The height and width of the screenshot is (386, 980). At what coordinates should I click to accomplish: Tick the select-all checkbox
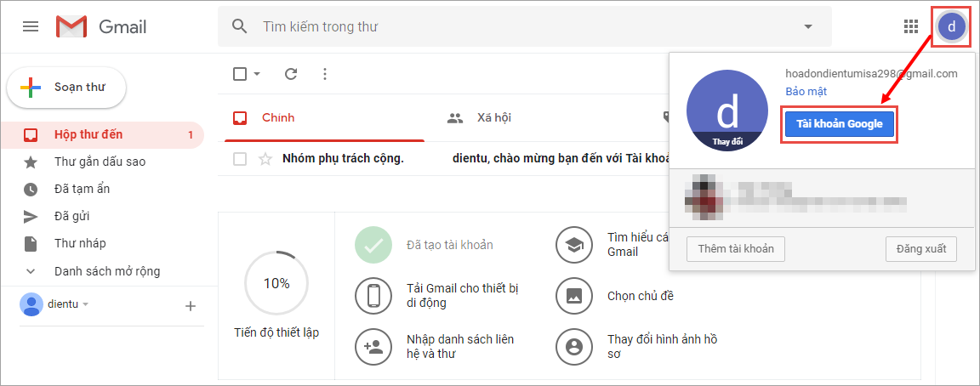pyautogui.click(x=239, y=74)
